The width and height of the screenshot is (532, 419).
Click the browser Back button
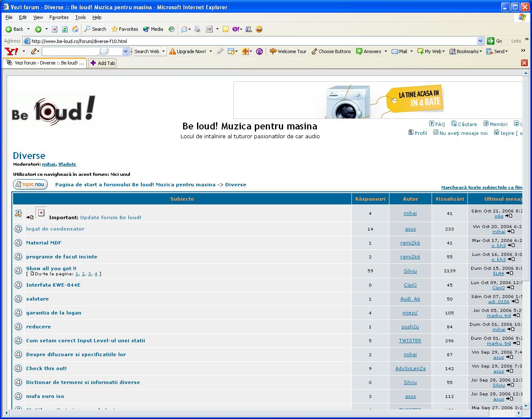14,29
